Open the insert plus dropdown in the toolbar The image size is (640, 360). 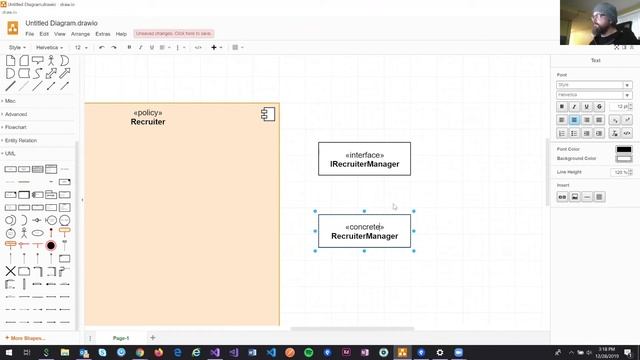[x=216, y=47]
